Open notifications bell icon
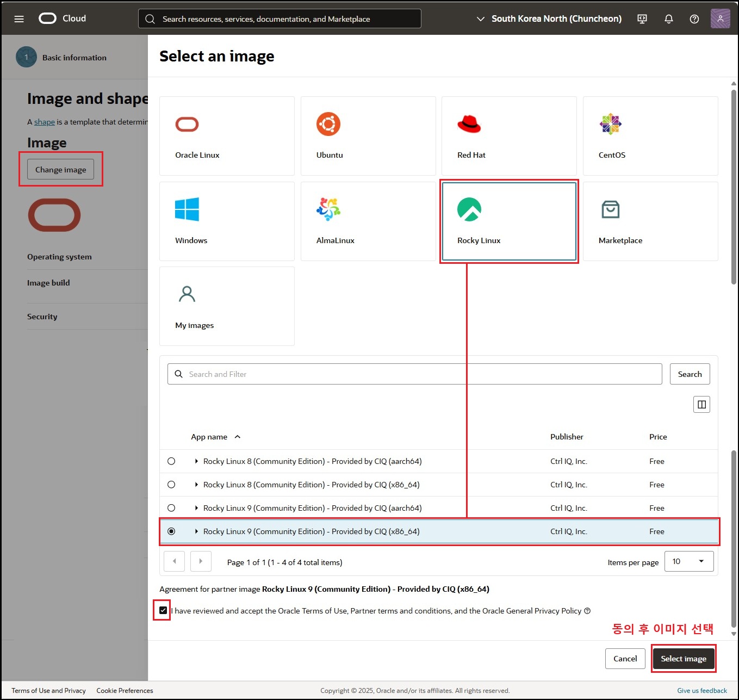This screenshot has height=700, width=739. pos(669,19)
